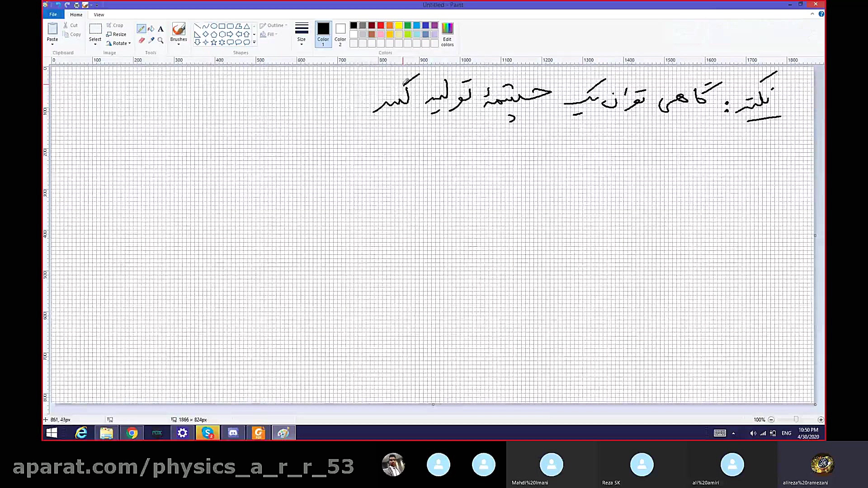Select the Crop tool

tap(115, 25)
